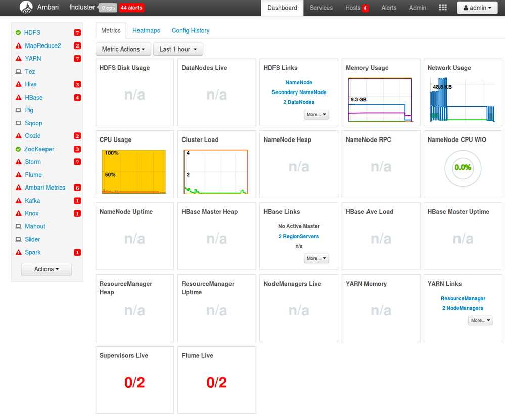Click the Hive red alert triangle icon
Image resolution: width=505 pixels, height=420 pixels.
pos(19,84)
